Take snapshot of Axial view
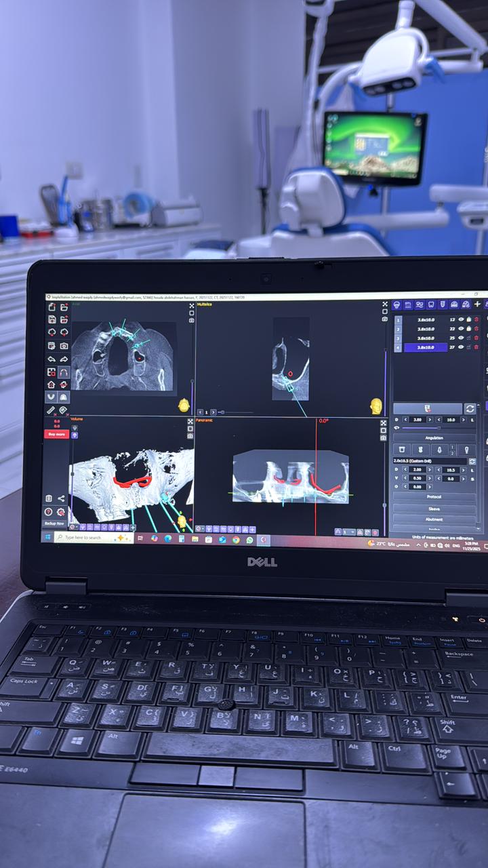The width and height of the screenshot is (488, 868). pos(191,319)
